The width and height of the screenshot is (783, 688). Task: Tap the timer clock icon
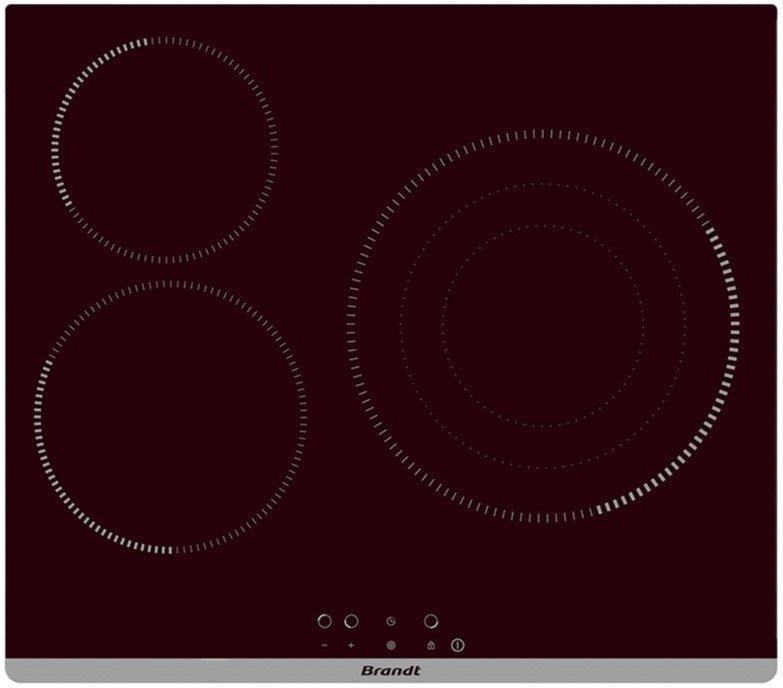pos(391,622)
